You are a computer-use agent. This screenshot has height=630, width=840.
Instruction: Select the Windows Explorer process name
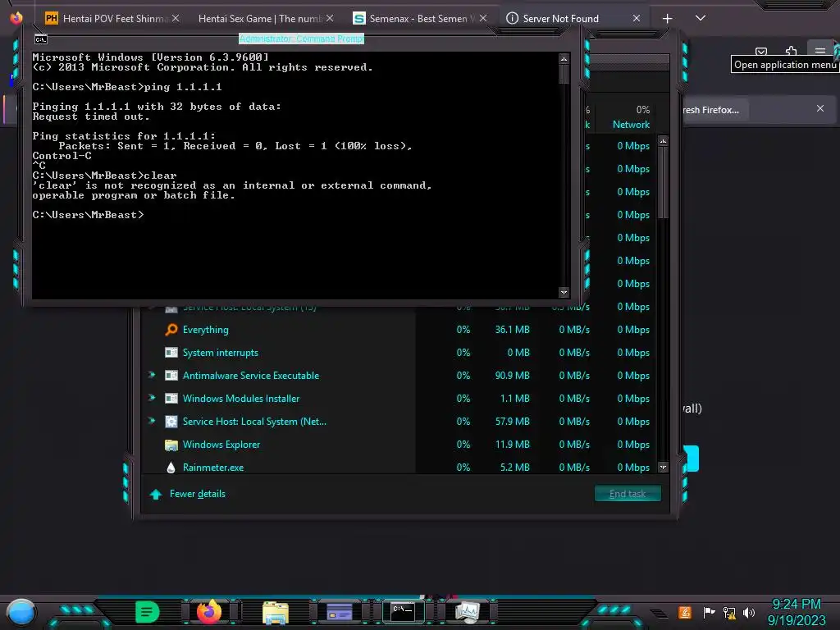221,445
